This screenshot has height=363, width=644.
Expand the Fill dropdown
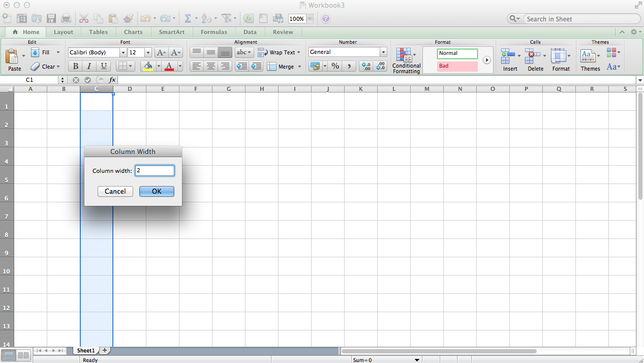click(x=58, y=52)
